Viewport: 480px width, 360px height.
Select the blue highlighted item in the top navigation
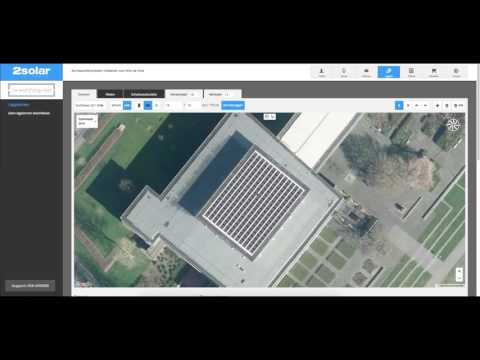(x=389, y=72)
